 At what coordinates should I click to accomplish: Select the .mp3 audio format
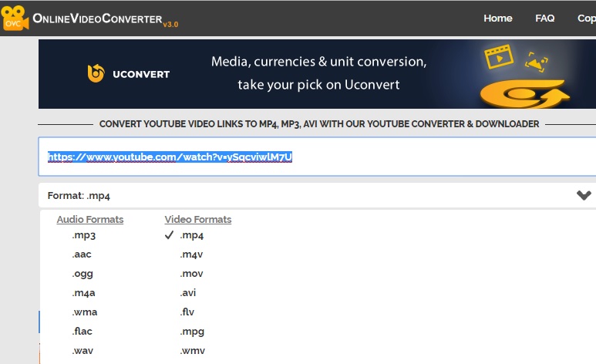[83, 235]
